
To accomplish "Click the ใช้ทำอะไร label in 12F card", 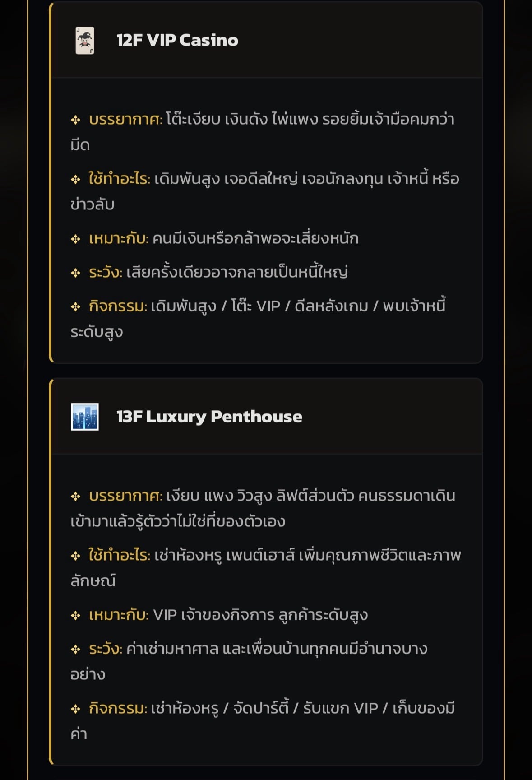I will 119,179.
